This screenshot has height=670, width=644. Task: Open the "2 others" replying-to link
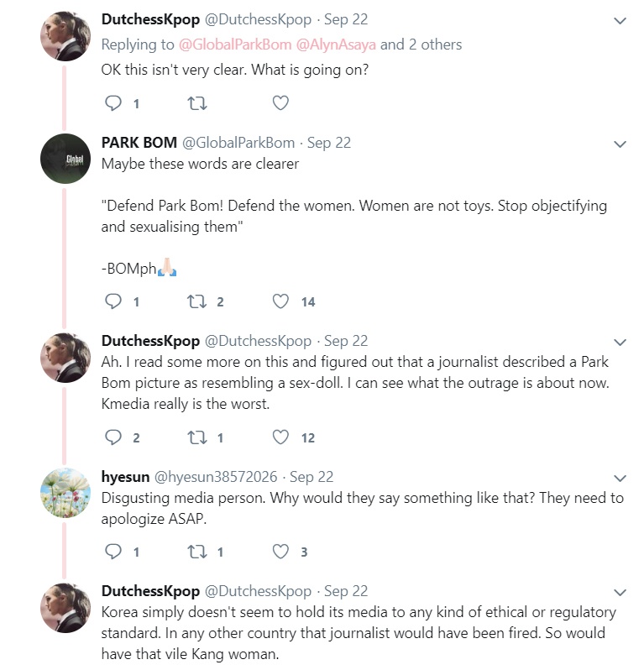[x=435, y=44]
